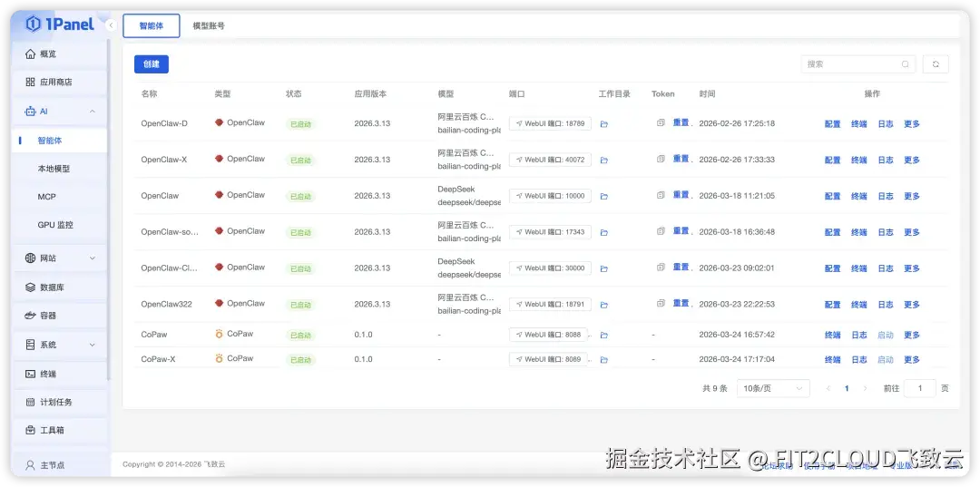Click the OpenClaw type icon in OpenClaw-D row
The height and width of the screenshot is (487, 980).
(x=219, y=123)
